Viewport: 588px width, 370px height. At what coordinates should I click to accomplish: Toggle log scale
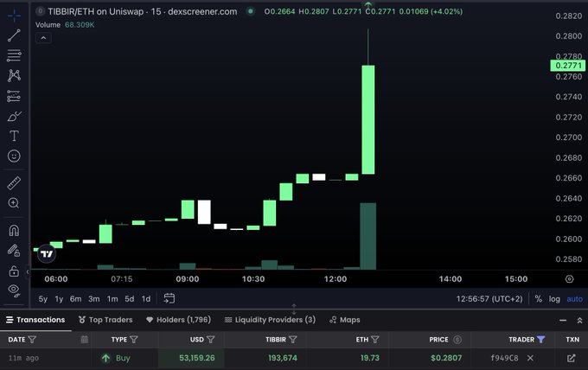pos(554,299)
